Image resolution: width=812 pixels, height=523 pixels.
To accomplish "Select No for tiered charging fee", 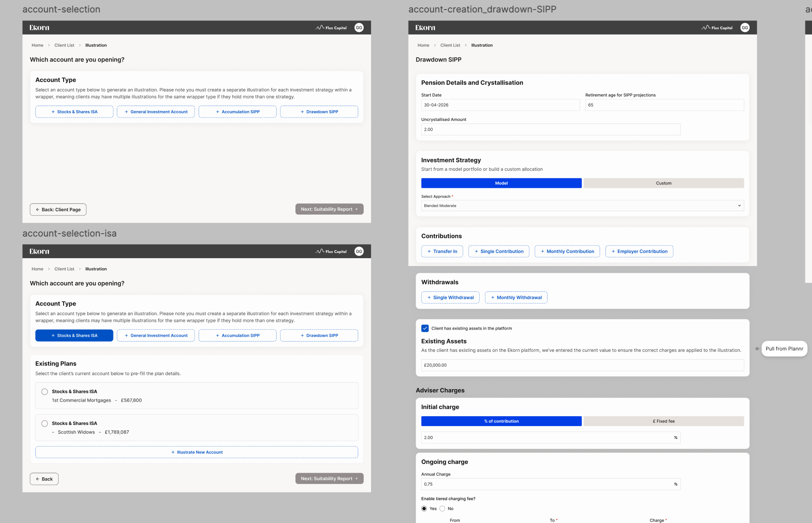I will click(x=442, y=508).
